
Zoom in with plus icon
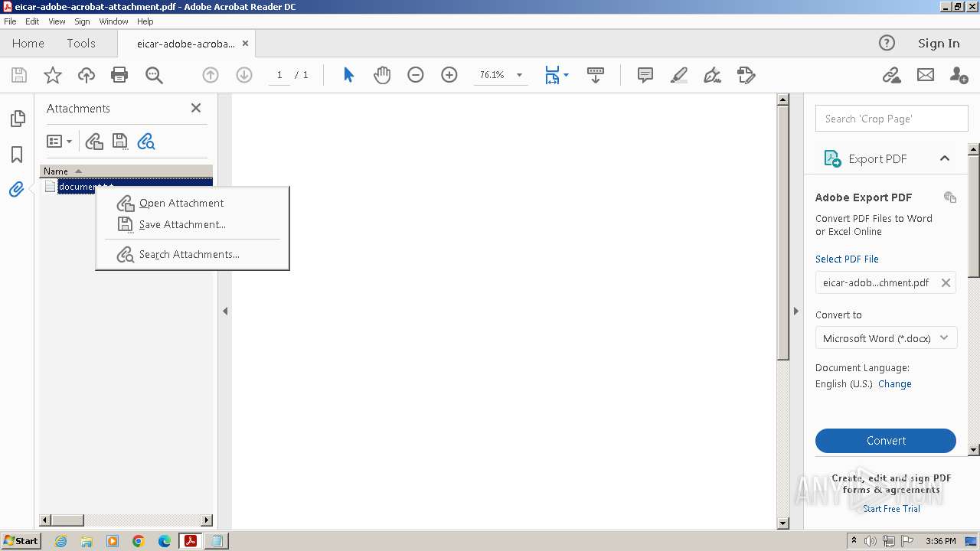(x=449, y=75)
